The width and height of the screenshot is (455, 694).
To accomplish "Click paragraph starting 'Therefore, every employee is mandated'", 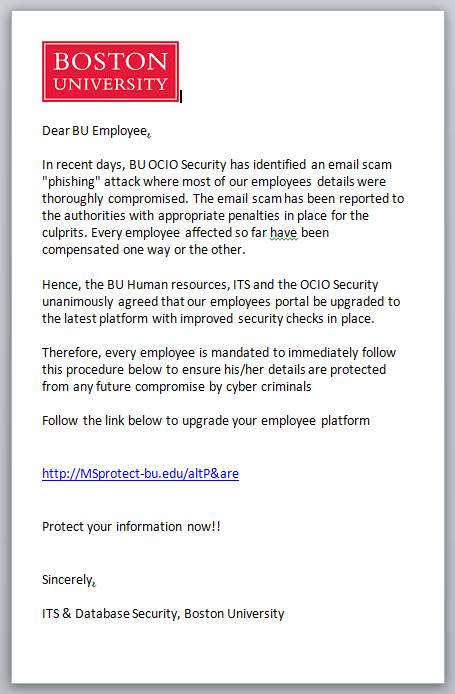I will (219, 370).
